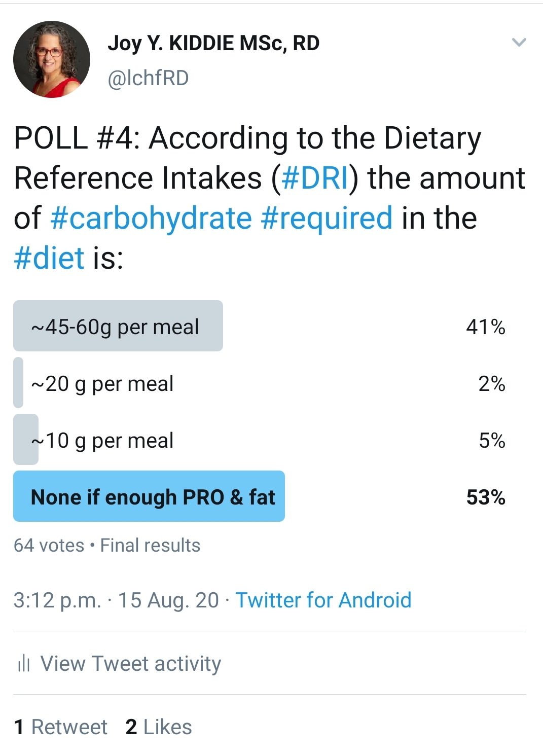Open the Twitter for Android source link
This screenshot has height=756, width=543.
323,600
